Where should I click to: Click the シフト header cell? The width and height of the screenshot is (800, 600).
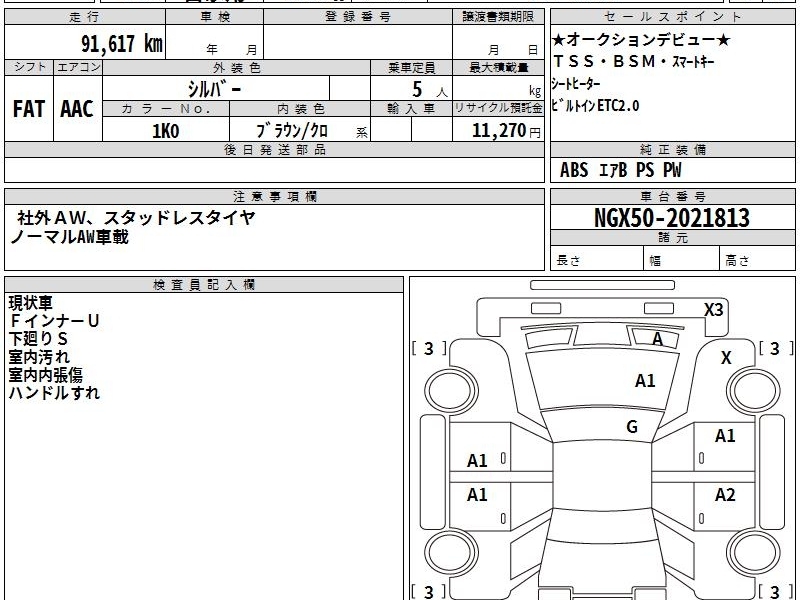pos(29,67)
